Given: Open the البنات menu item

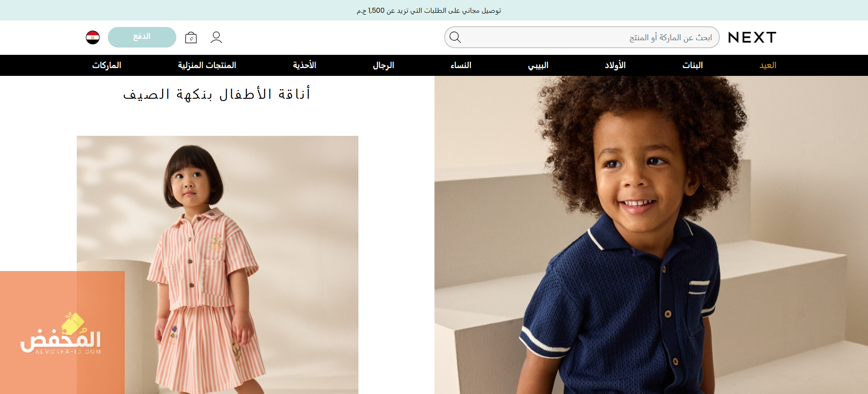Looking at the screenshot, I should [693, 65].
